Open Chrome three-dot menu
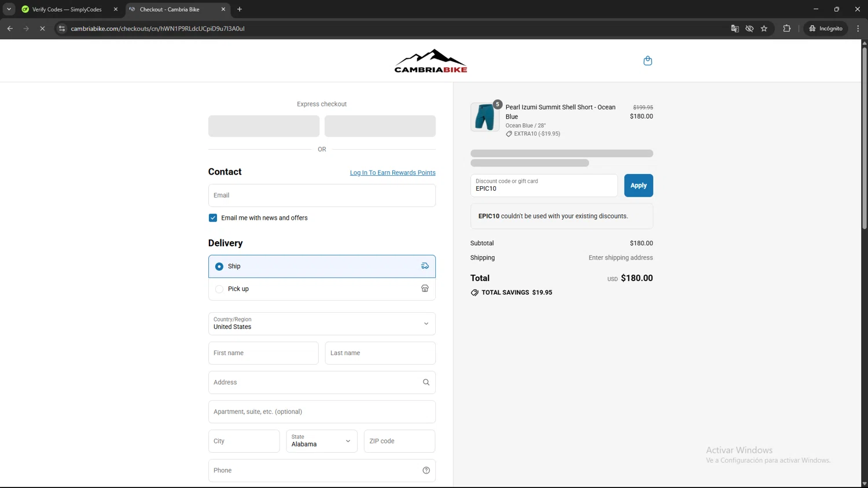This screenshot has height=488, width=868. pyautogui.click(x=858, y=28)
